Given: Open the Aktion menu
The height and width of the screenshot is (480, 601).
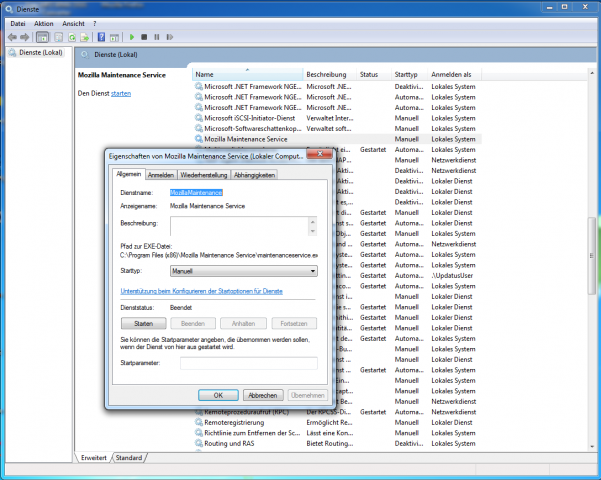Looking at the screenshot, I should click(x=44, y=24).
